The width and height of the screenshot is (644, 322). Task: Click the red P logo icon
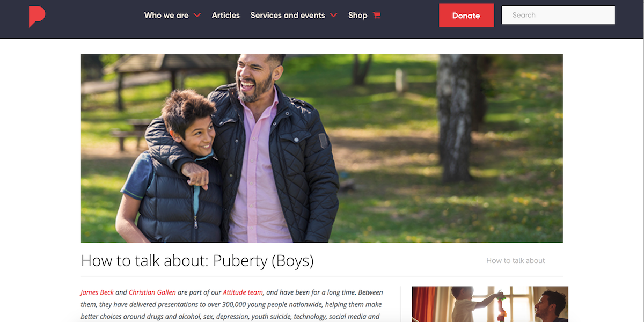pyautogui.click(x=37, y=17)
